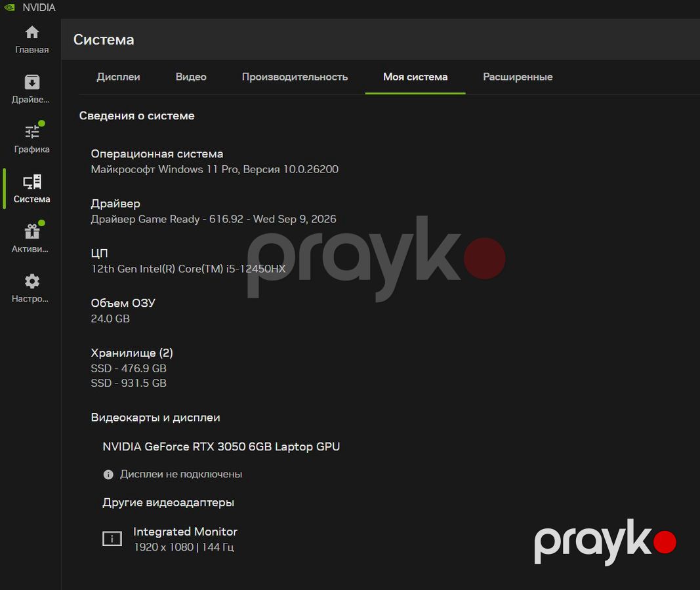Select the Core i5-12450HX processor text

tap(188, 269)
